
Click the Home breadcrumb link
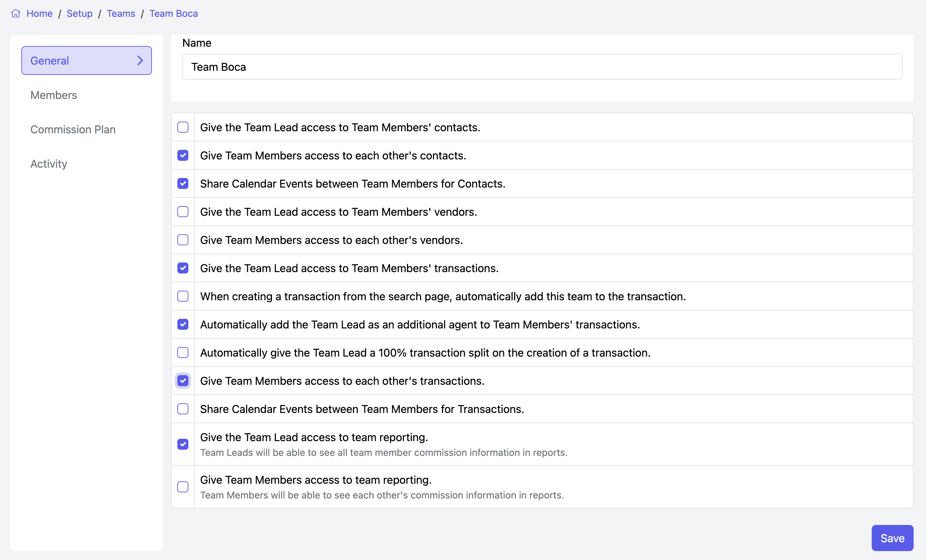(39, 13)
